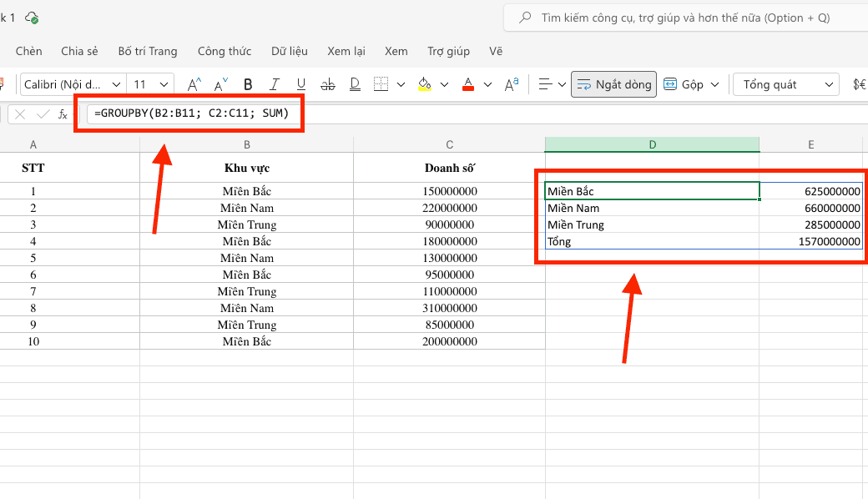868x499 pixels.
Task: Open the Dữ liệu tab
Action: point(290,52)
